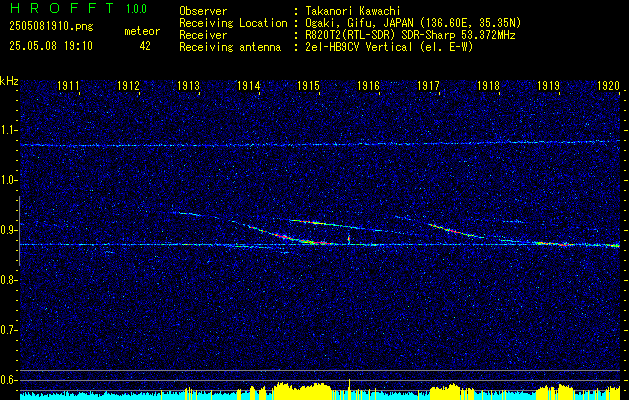Click the HROFFT title text
This screenshot has height=400, width=629.
pyautogui.click(x=62, y=8)
